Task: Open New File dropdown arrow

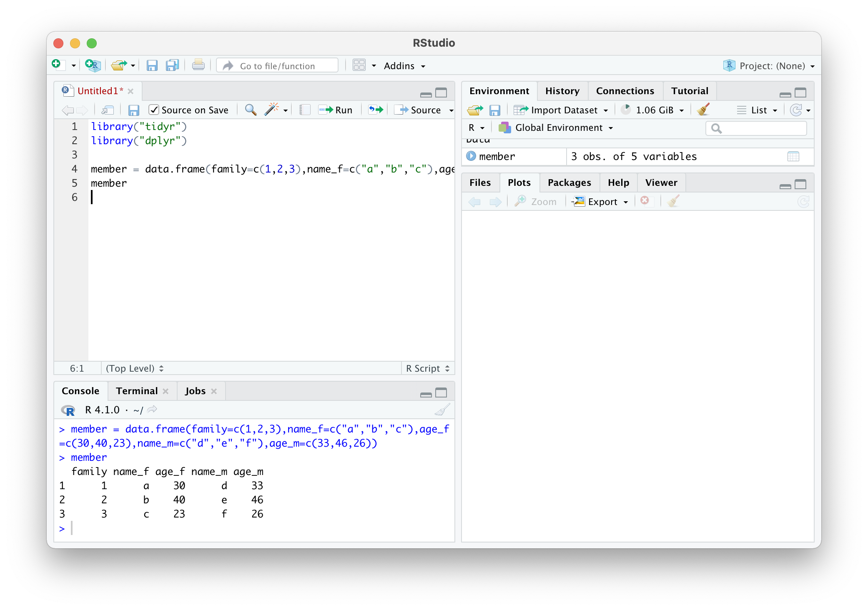Action: point(73,66)
